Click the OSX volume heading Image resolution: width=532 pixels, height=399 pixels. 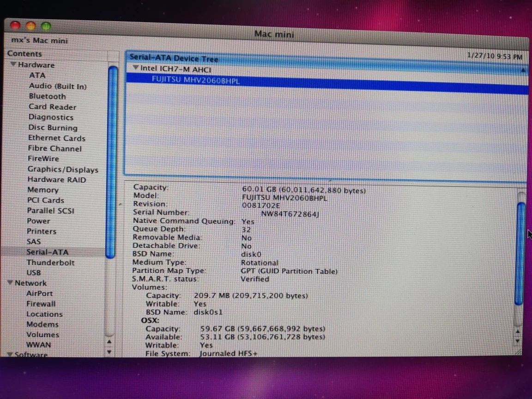click(150, 320)
